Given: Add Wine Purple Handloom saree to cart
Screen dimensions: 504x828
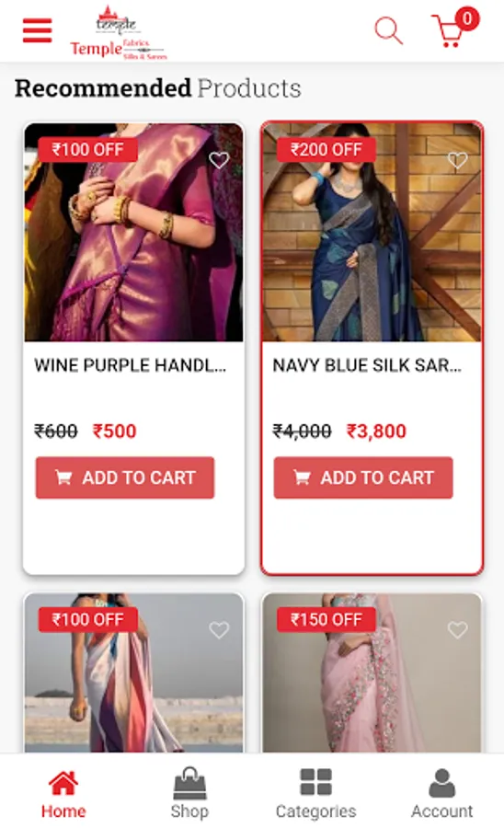Looking at the screenshot, I should pos(125,477).
